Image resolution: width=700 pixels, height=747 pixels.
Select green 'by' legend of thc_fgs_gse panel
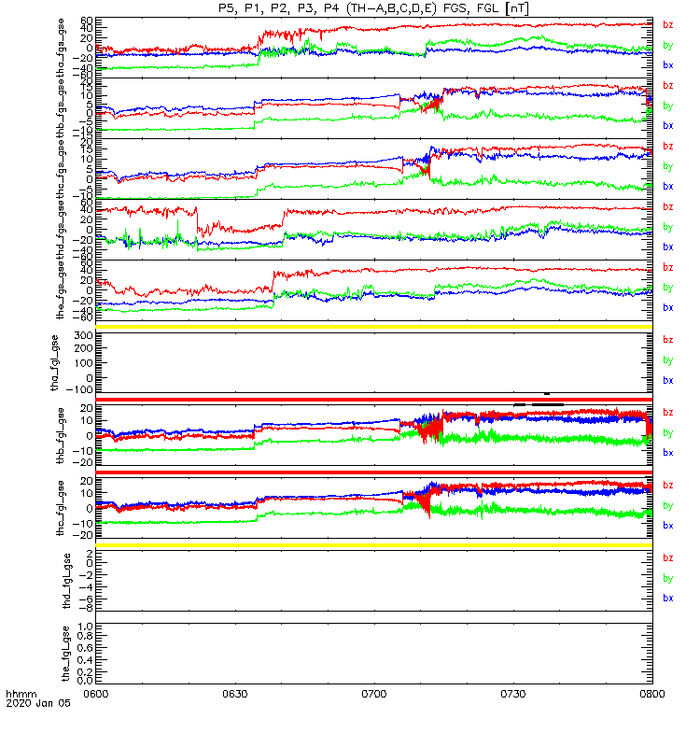coord(668,166)
